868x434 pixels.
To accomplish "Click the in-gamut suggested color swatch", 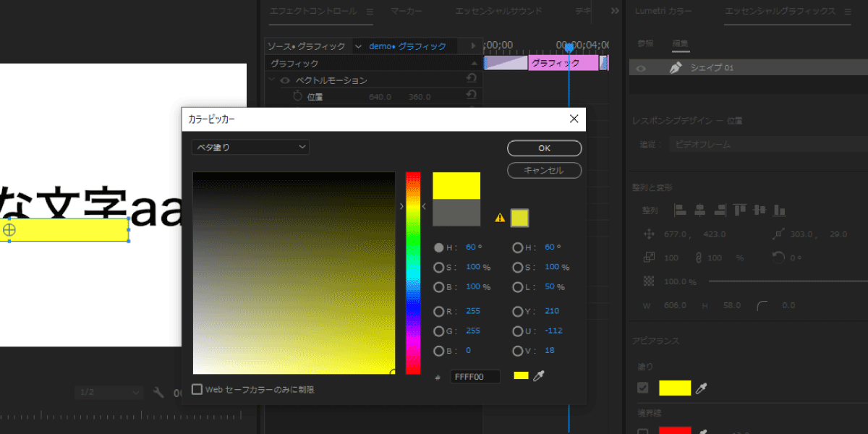I will point(519,218).
